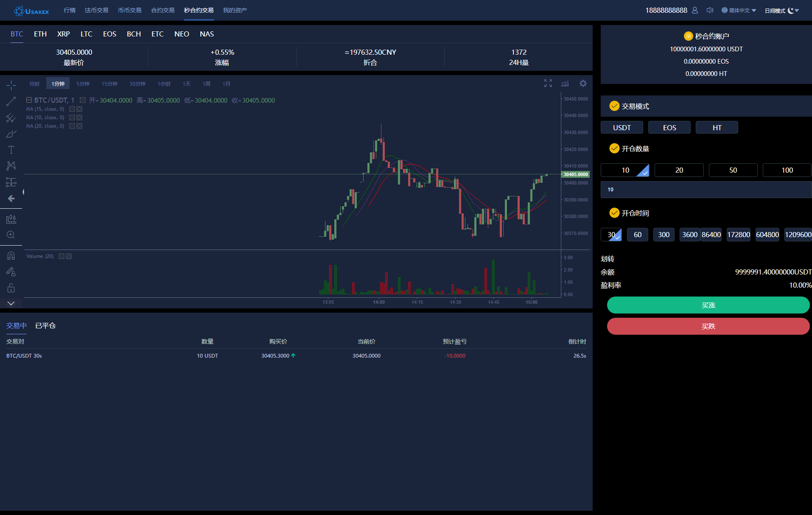Select open quantity 20

pos(679,170)
